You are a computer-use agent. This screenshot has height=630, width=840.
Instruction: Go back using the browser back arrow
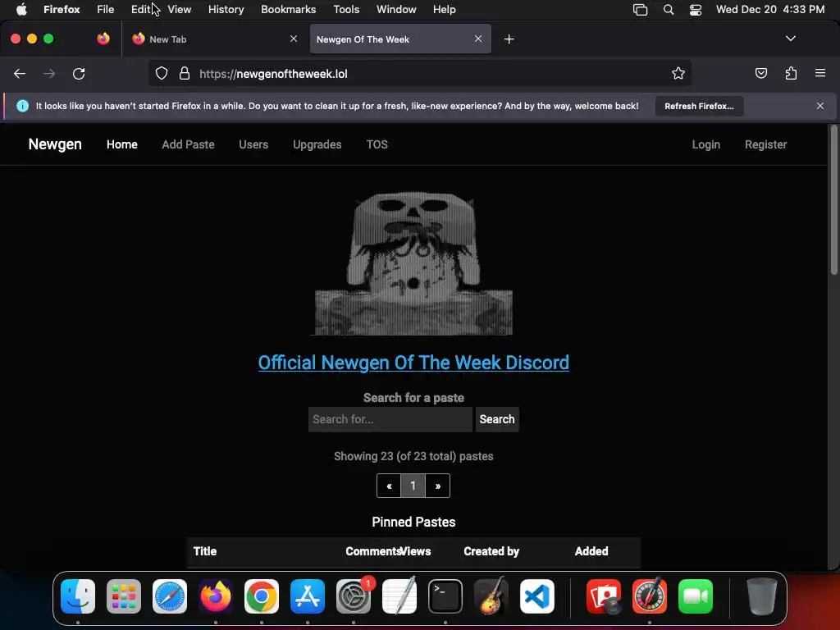[20, 74]
